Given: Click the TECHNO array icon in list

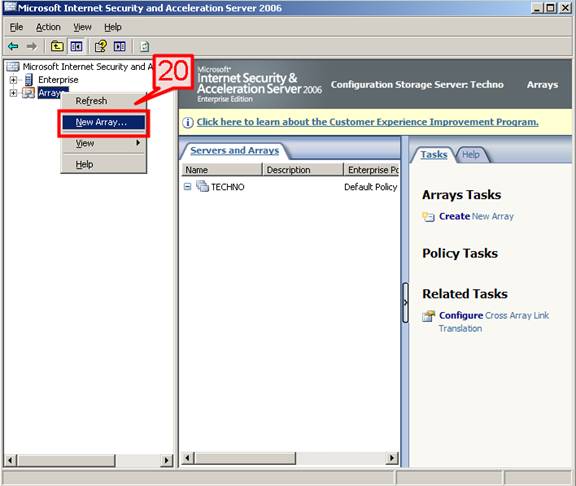Looking at the screenshot, I should point(202,186).
